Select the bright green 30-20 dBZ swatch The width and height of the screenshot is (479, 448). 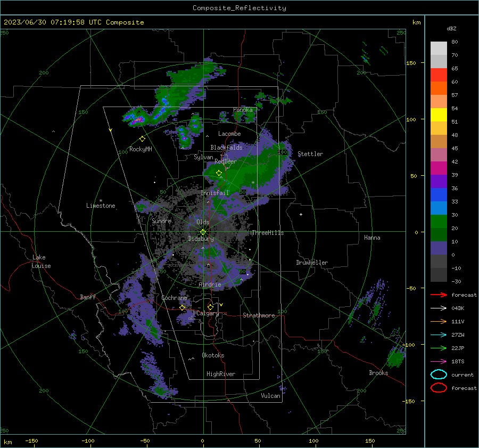(x=439, y=222)
